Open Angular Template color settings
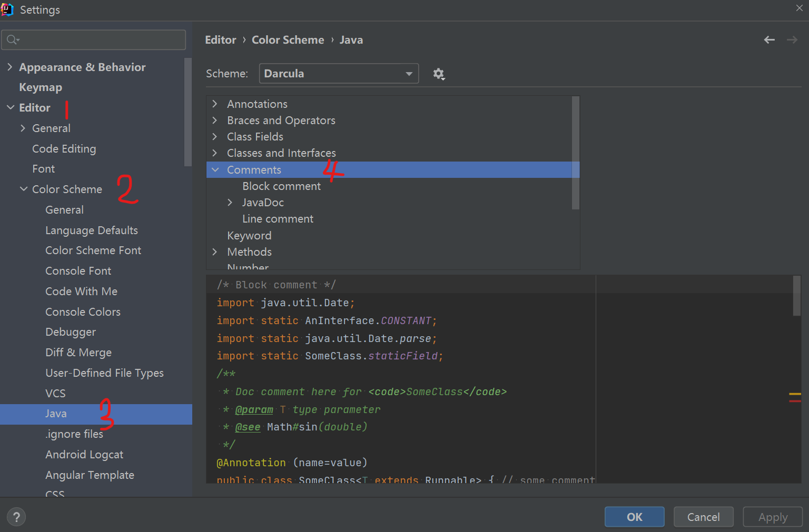The width and height of the screenshot is (809, 532). click(90, 475)
